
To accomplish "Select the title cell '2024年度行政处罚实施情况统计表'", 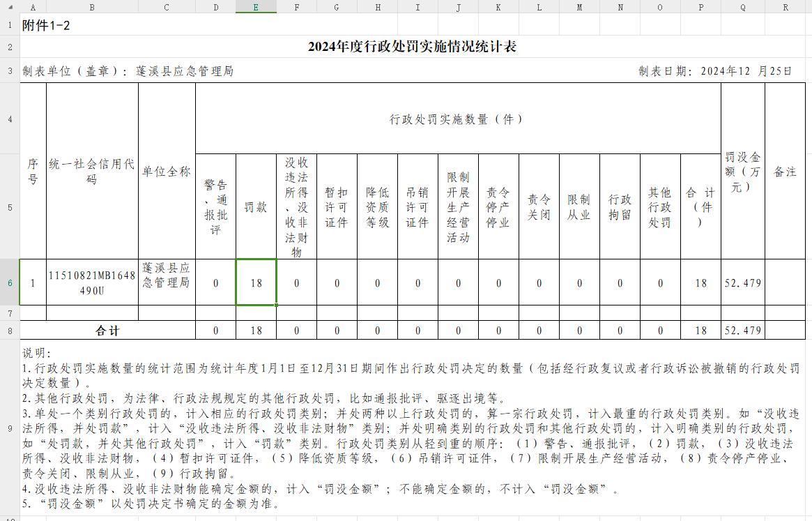I will 412,47.
